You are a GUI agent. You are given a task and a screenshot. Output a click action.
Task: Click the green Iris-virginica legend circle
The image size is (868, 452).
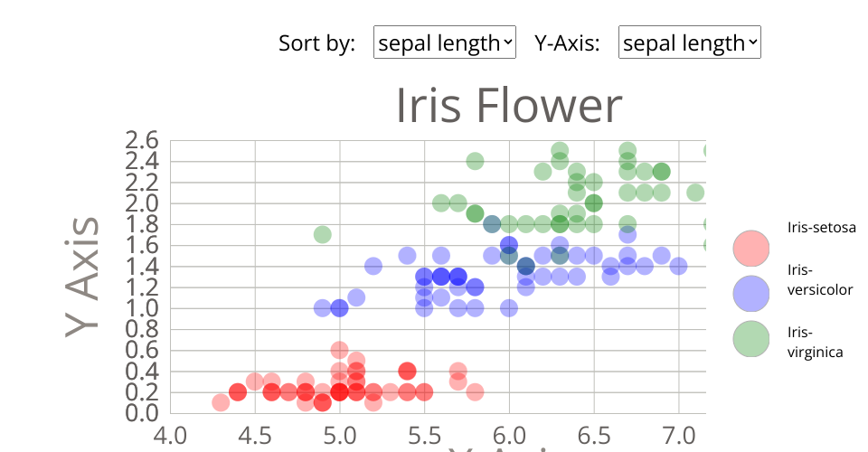[750, 338]
